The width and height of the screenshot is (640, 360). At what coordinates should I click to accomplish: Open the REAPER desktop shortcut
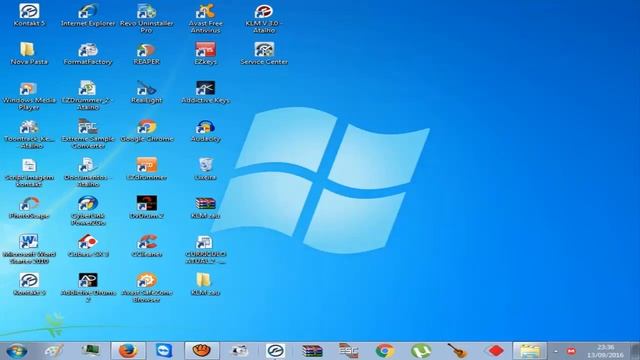(147, 53)
